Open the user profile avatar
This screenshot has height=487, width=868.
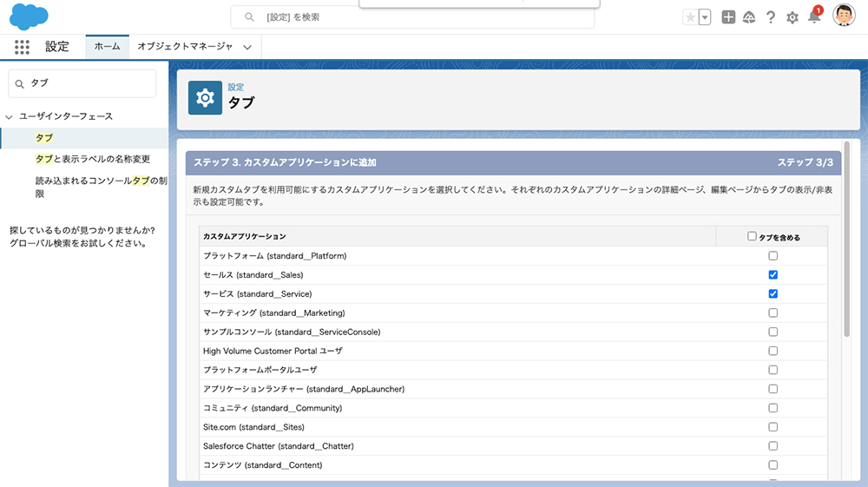[844, 16]
